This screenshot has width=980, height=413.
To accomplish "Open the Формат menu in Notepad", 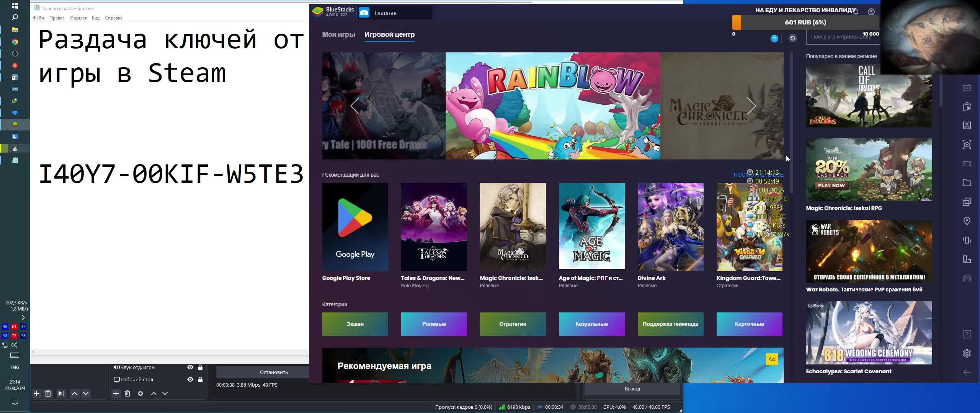I will [x=78, y=18].
